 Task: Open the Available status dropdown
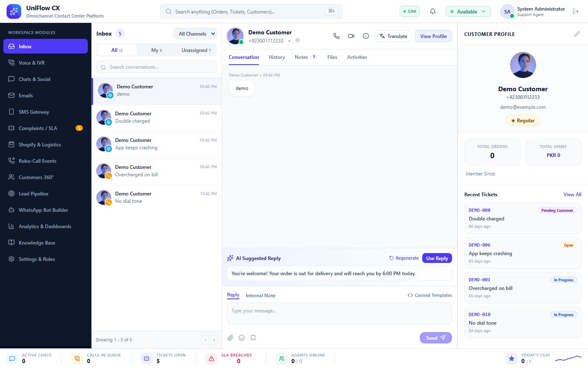[x=468, y=11]
